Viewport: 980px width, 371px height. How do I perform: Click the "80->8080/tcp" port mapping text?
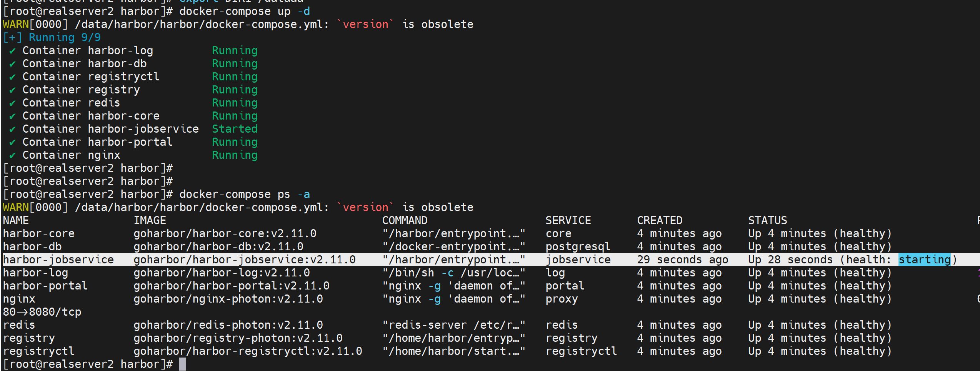[42, 312]
